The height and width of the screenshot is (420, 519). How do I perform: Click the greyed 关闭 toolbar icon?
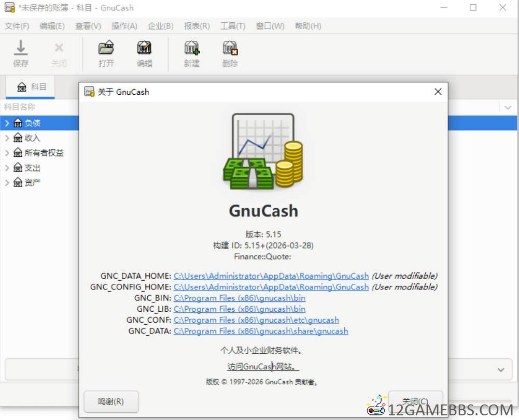[59, 48]
